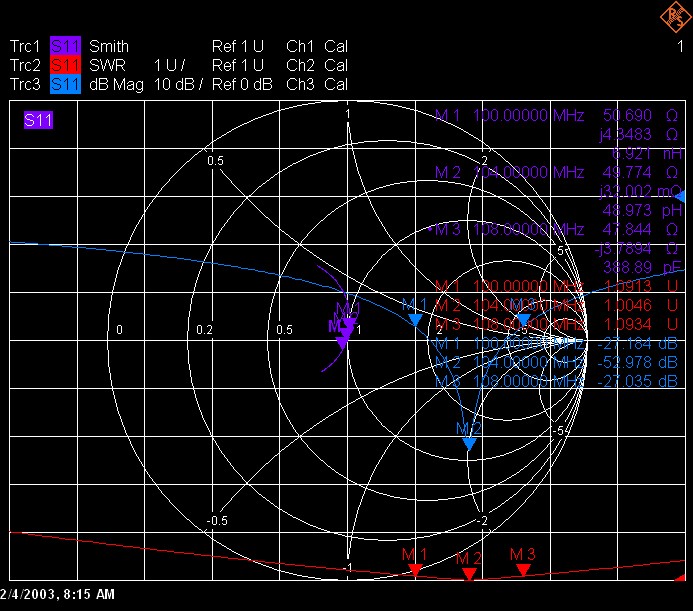Click the SWR format label
The height and width of the screenshot is (611, 693).
pos(107,65)
